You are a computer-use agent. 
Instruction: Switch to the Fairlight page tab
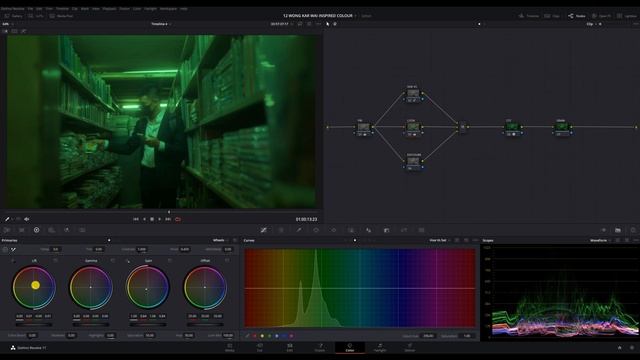(x=380, y=348)
